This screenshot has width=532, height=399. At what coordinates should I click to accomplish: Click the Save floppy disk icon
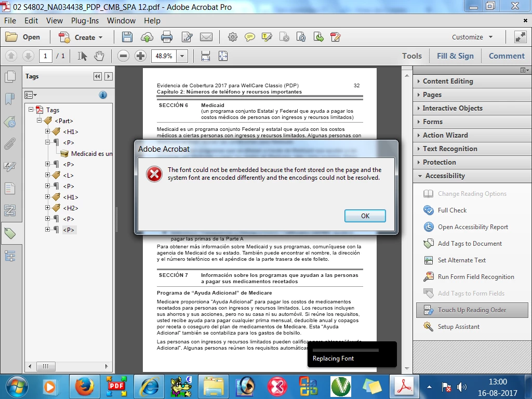coord(127,37)
